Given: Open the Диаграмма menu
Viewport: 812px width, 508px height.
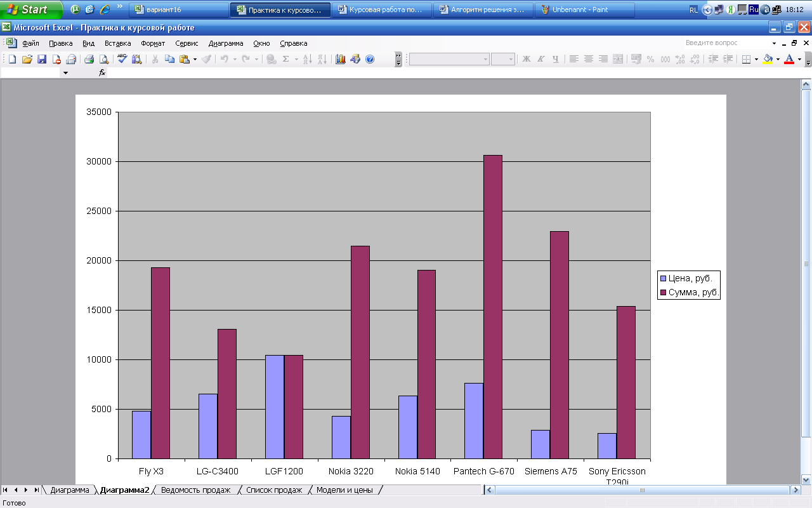Looking at the screenshot, I should (x=226, y=43).
